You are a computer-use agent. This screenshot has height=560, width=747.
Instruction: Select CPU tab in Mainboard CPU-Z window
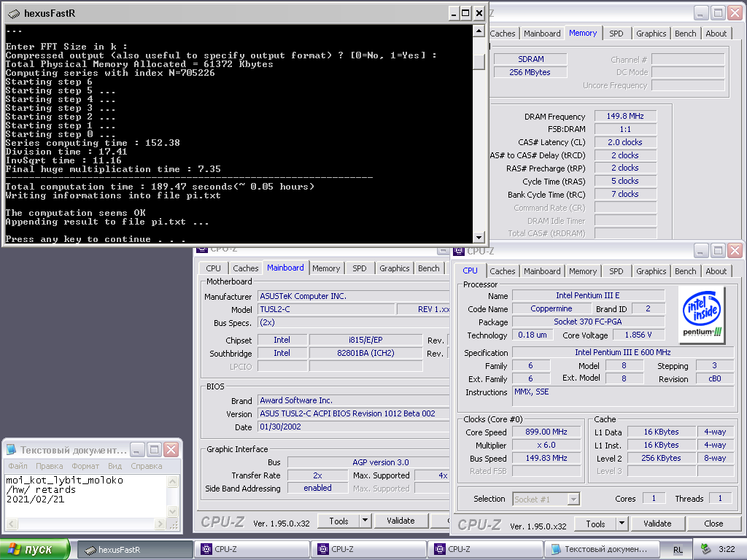tap(214, 268)
